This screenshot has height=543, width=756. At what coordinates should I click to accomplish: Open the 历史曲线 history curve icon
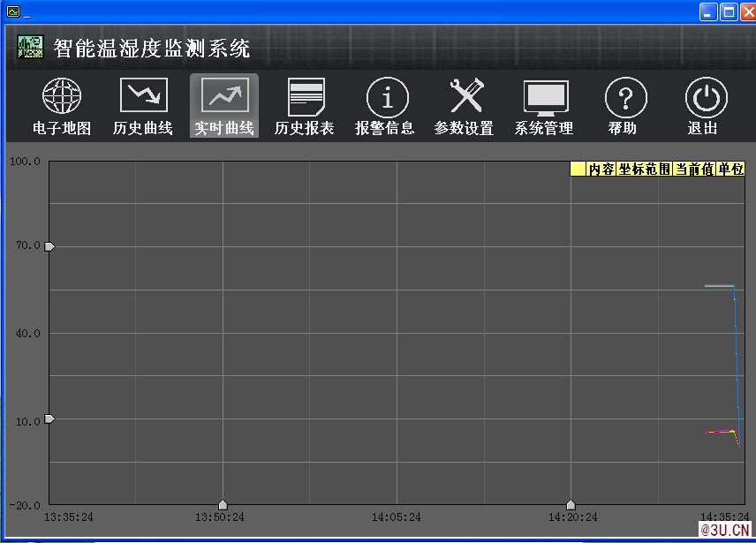(x=143, y=95)
